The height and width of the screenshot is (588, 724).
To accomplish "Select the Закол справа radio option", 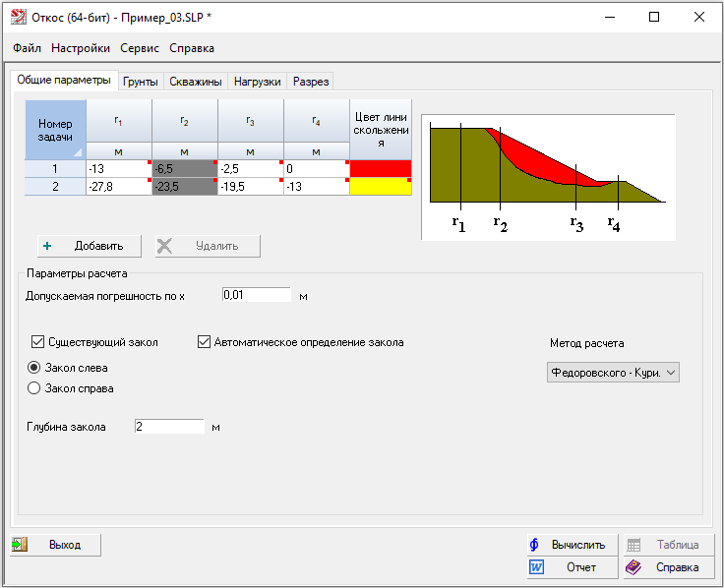I will [34, 388].
